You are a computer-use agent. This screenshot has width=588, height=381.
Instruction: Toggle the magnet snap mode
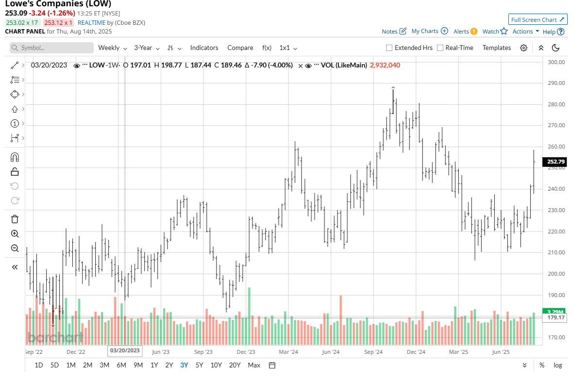pyautogui.click(x=15, y=157)
